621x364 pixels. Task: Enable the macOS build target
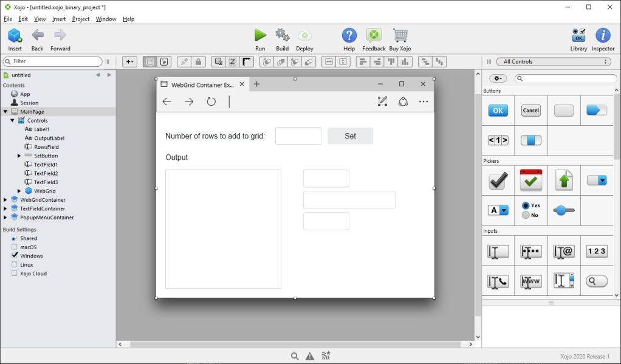16,247
